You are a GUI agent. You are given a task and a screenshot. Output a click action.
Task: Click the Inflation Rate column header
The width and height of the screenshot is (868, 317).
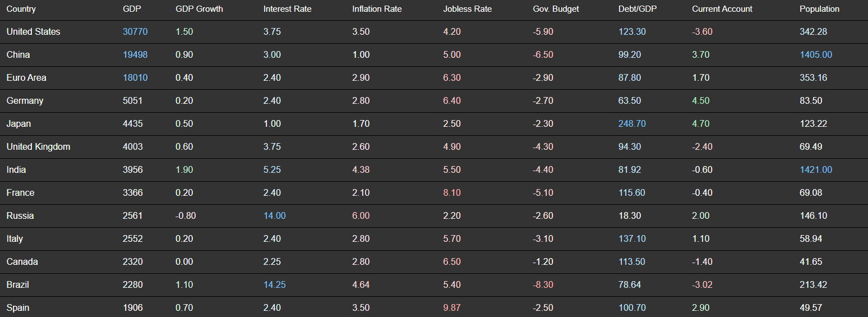[377, 9]
